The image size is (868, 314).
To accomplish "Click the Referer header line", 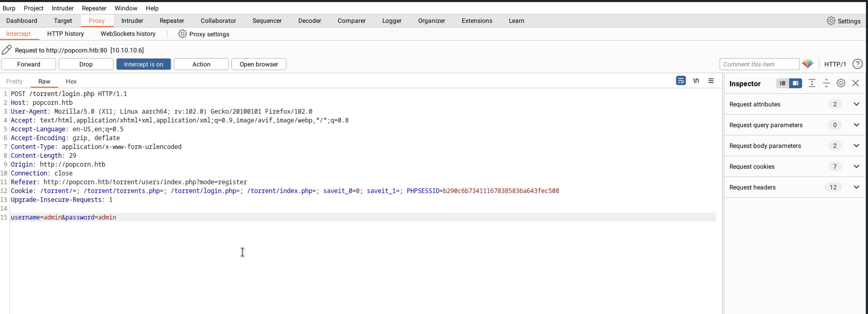I will click(129, 182).
